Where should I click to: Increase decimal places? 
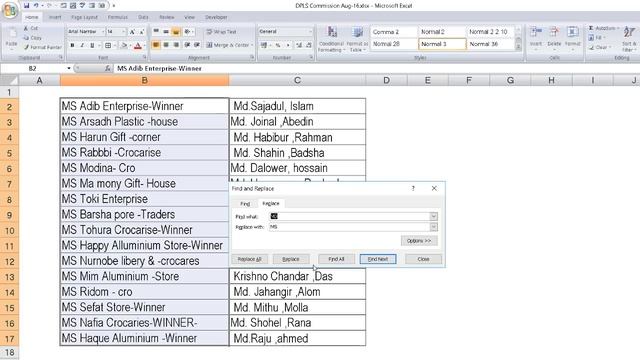coord(299,45)
